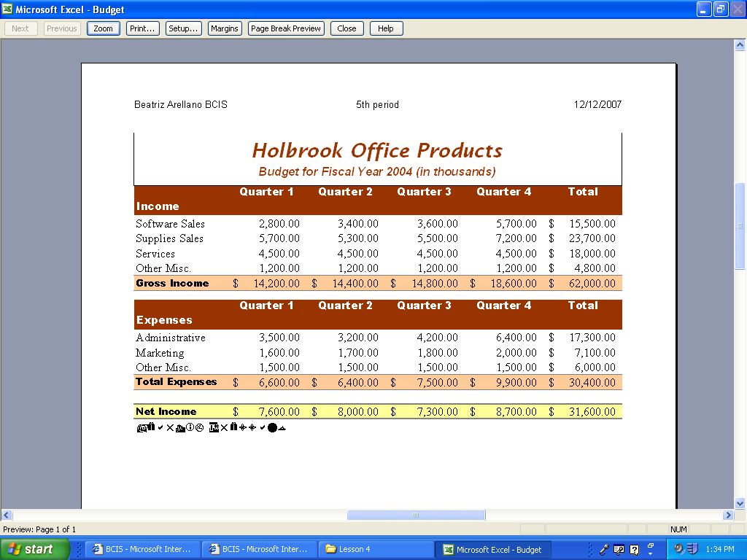This screenshot has height=560, width=747.
Task: Click the Zoom button
Action: click(x=104, y=28)
